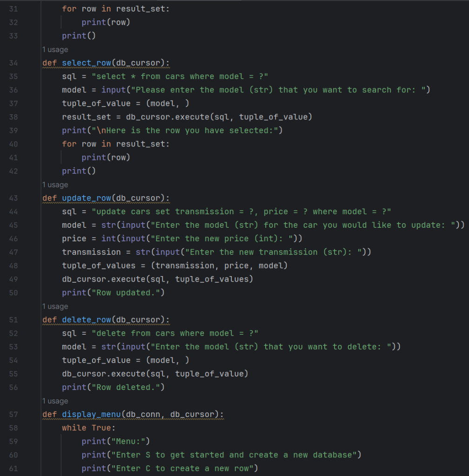
Task: Place cursor in the update cars SQL string
Action: (x=241, y=212)
